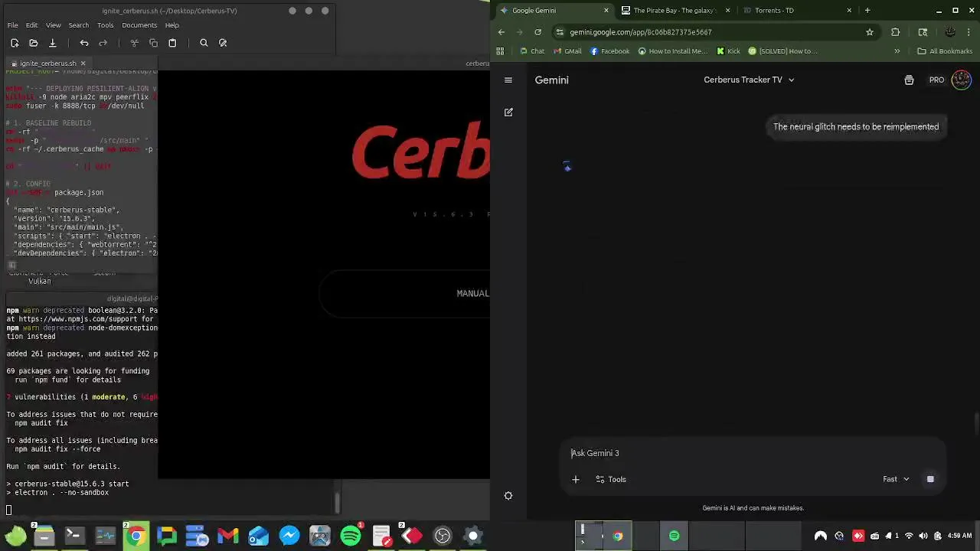Viewport: 980px width, 551px height.
Task: Switch to the Google Gemini browser tab
Action: 554,11
